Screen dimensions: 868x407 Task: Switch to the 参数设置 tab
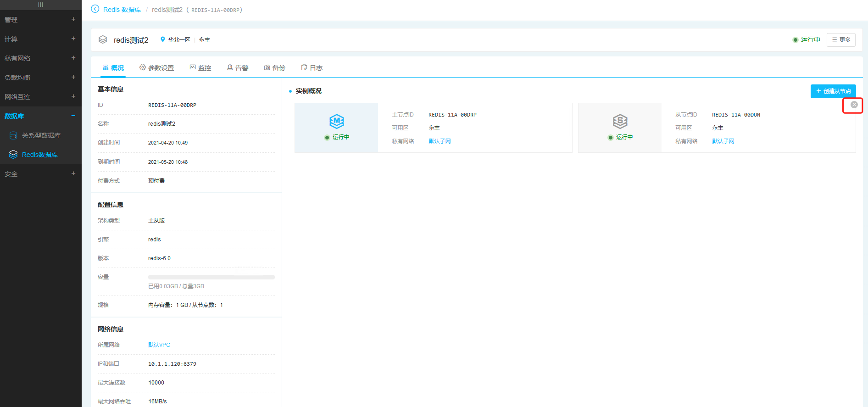(157, 68)
